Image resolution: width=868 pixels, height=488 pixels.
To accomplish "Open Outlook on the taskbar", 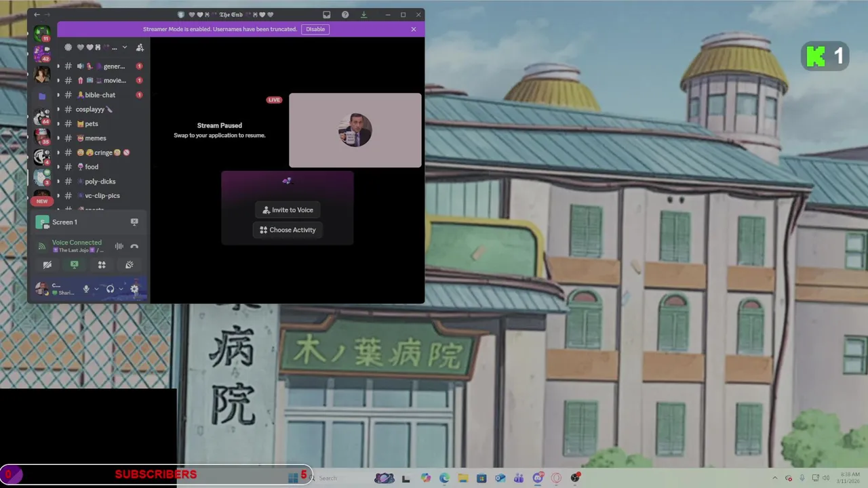I will coord(500,478).
